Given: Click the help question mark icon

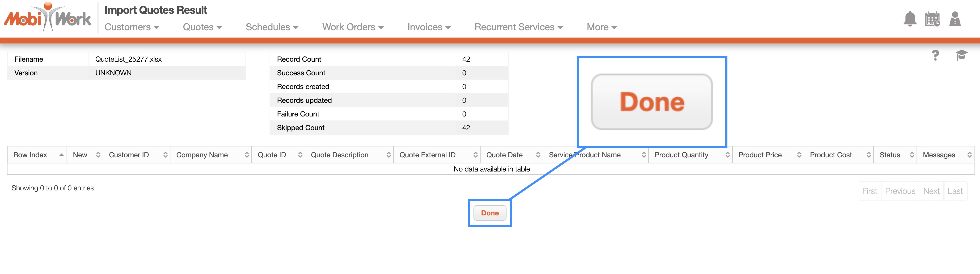Looking at the screenshot, I should click(x=935, y=56).
